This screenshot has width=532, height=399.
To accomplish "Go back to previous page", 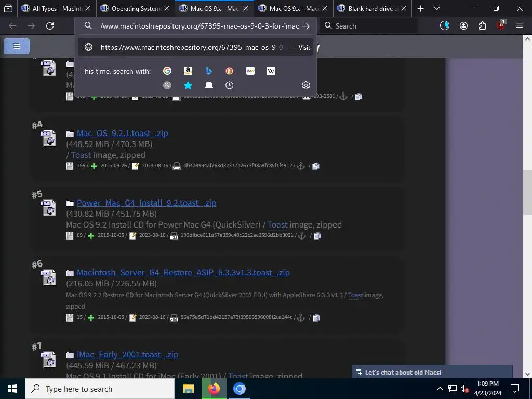I will click(x=12, y=26).
